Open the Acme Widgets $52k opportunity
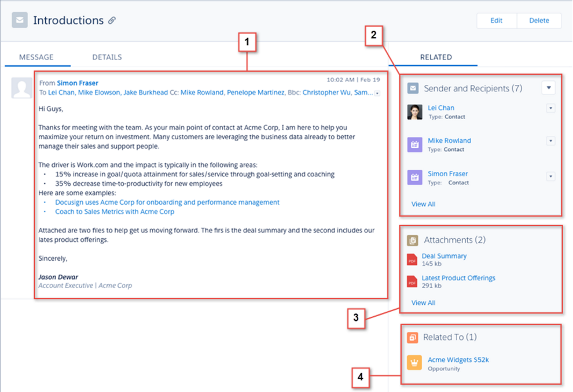The image size is (573, 392). pos(458,360)
